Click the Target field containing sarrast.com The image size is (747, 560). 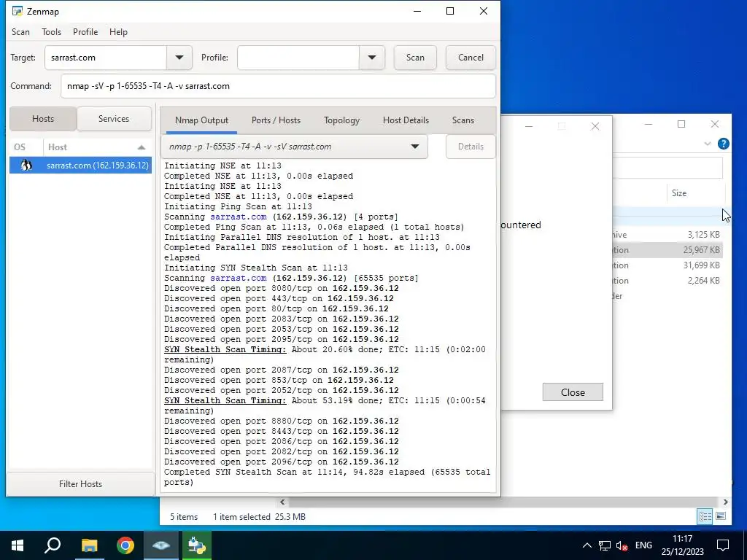click(x=106, y=58)
